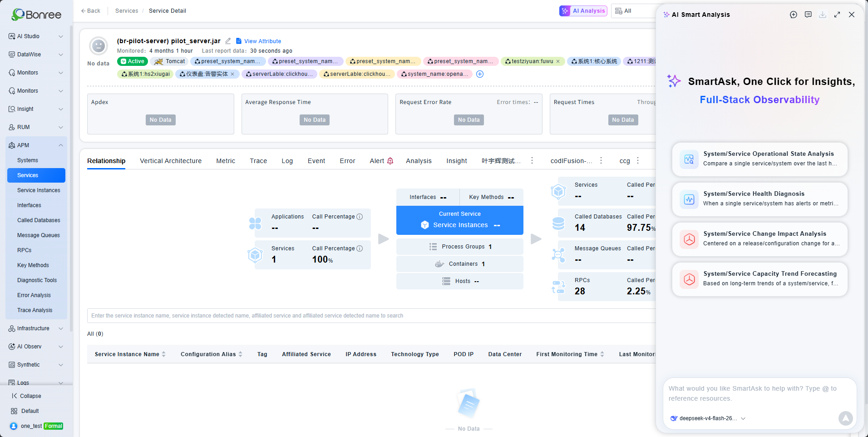The width and height of the screenshot is (868, 437).
Task: Click the info icon for Services Call Percentage
Action: point(360,248)
